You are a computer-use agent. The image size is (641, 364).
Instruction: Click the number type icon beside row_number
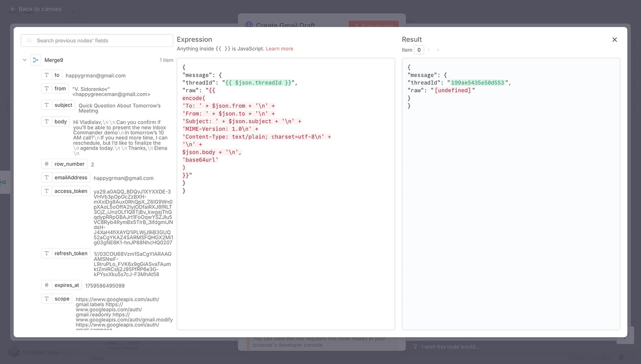click(46, 163)
